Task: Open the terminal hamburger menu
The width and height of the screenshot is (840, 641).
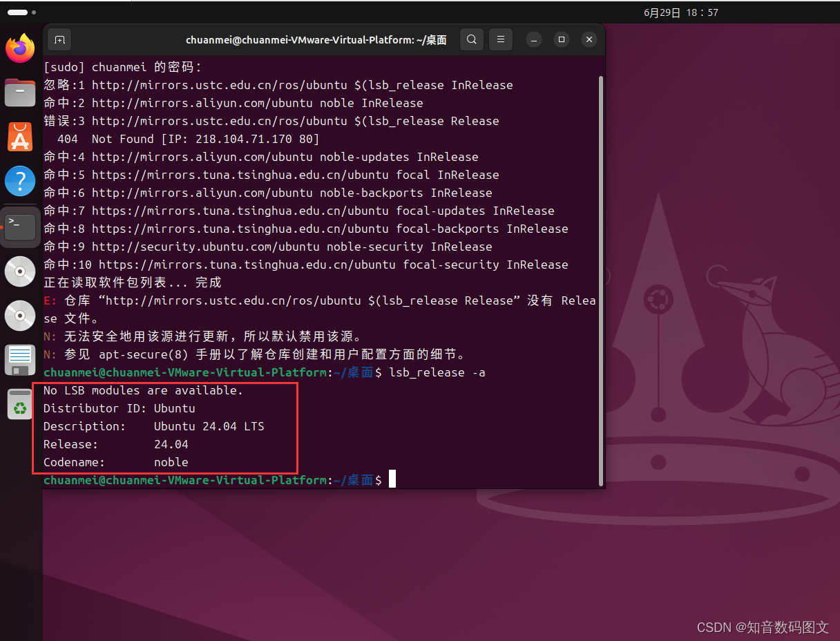Action: click(x=501, y=39)
